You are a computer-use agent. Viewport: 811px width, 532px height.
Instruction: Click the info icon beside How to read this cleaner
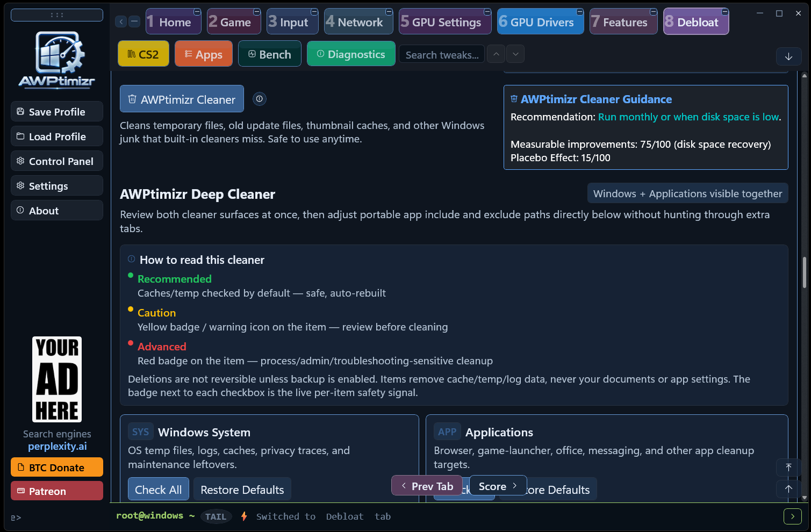tap(131, 259)
